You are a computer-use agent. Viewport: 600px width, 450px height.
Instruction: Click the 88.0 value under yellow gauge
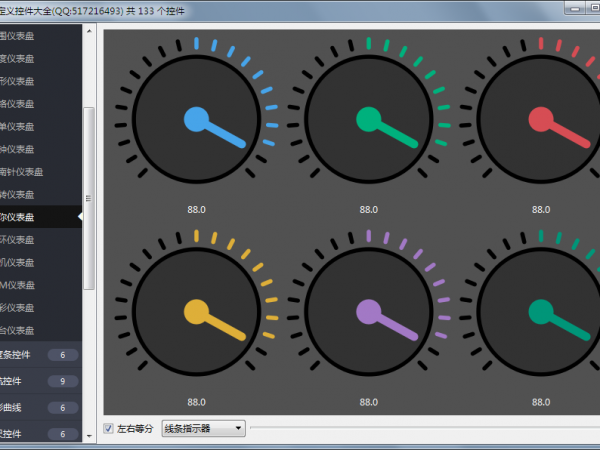(x=196, y=401)
